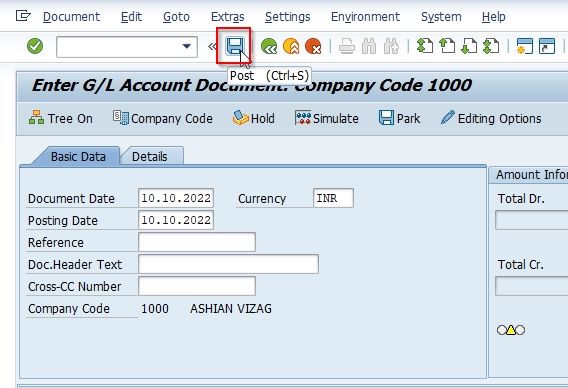Click the Find Next binoculars icon
This screenshot has width=568, height=388.
pos(392,46)
